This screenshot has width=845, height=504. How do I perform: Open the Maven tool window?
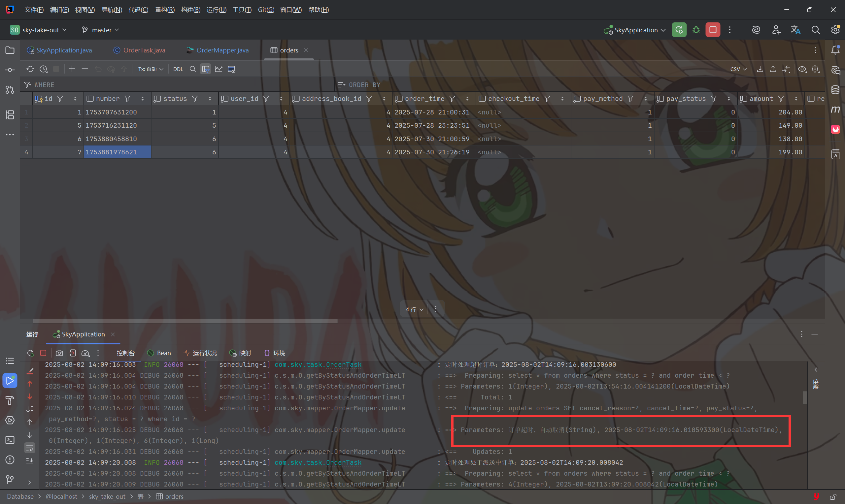click(x=835, y=110)
